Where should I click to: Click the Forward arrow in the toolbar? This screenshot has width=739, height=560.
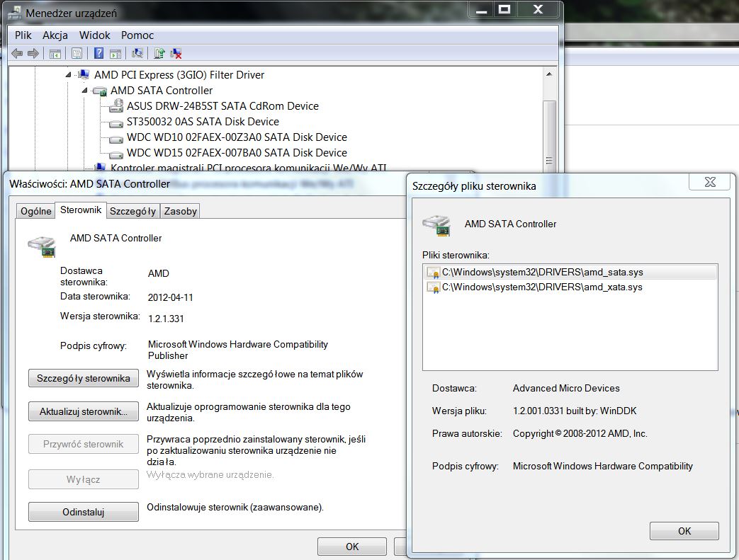pyautogui.click(x=33, y=54)
